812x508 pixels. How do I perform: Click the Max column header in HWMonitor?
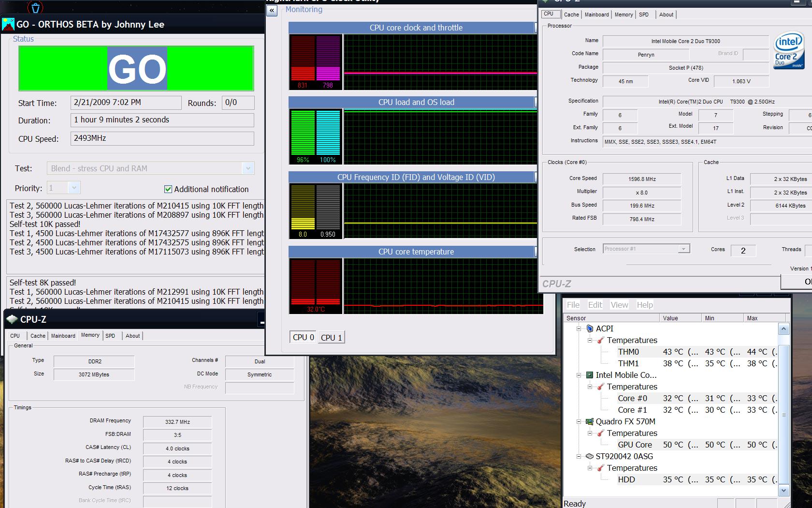click(764, 318)
